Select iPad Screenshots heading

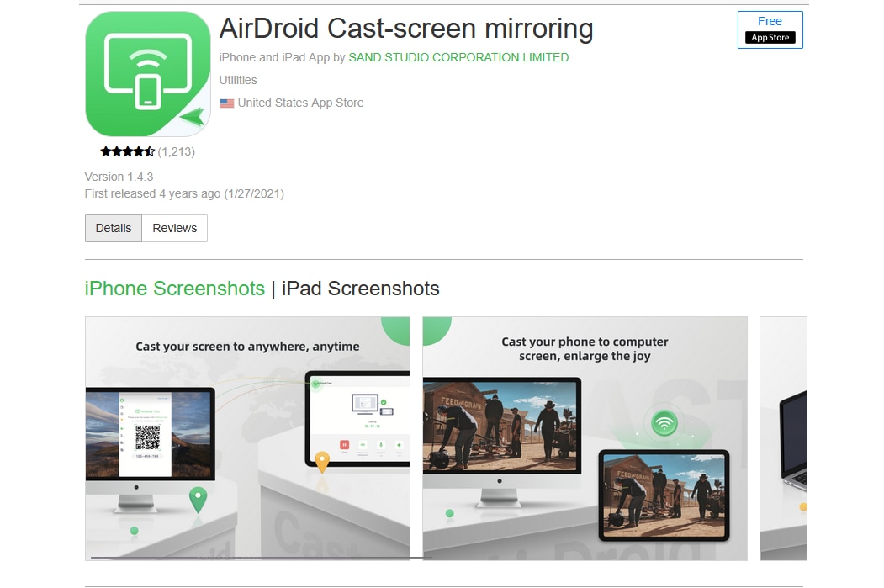pyautogui.click(x=360, y=289)
